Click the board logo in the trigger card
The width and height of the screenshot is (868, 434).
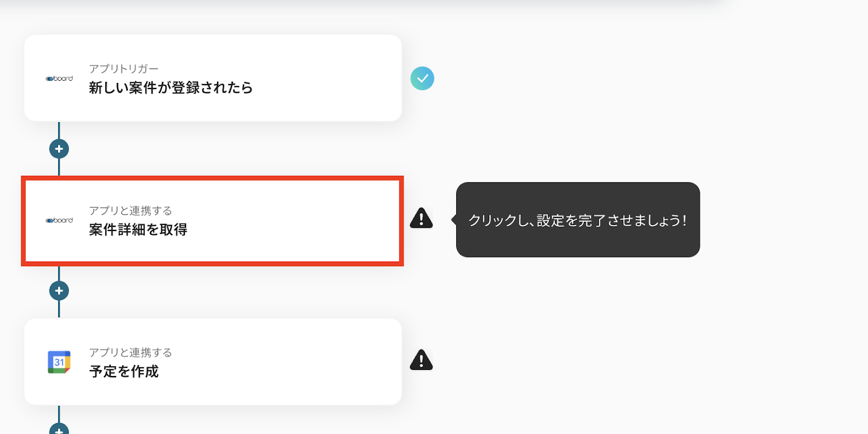pos(59,79)
